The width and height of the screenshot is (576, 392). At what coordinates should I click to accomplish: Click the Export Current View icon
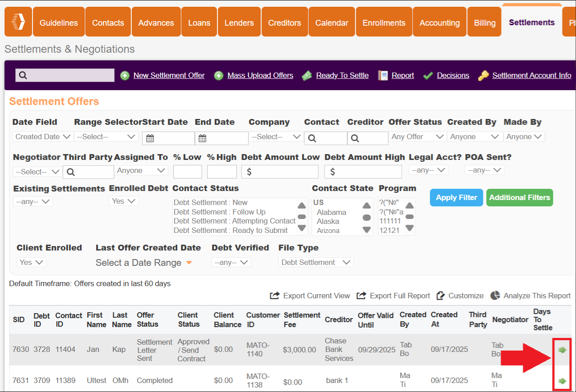275,296
